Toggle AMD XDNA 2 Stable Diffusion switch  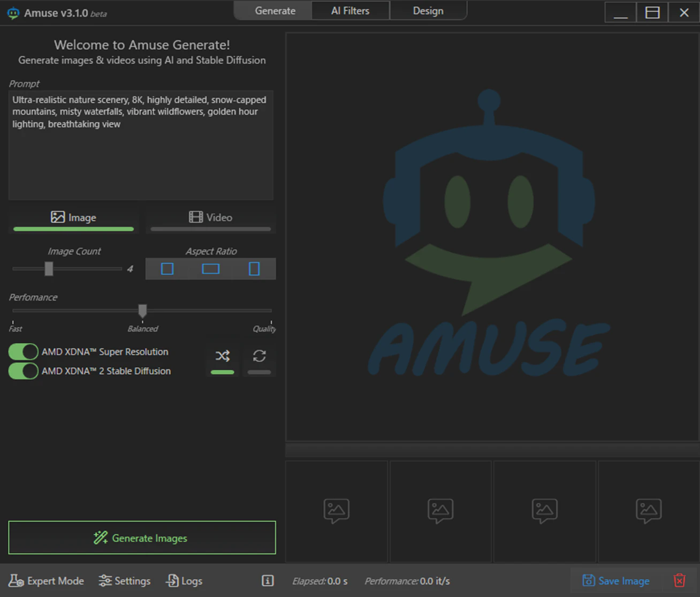coord(23,371)
